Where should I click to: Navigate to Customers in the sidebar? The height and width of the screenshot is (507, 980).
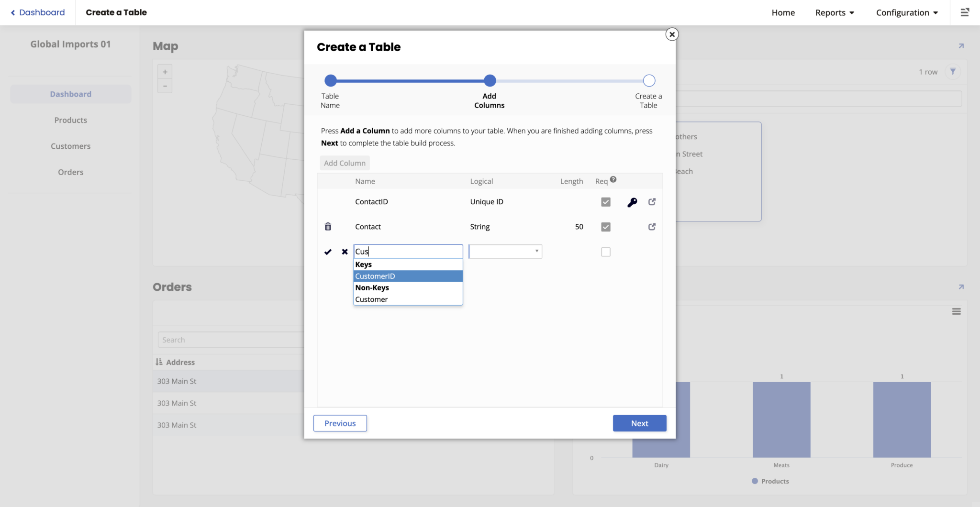70,146
